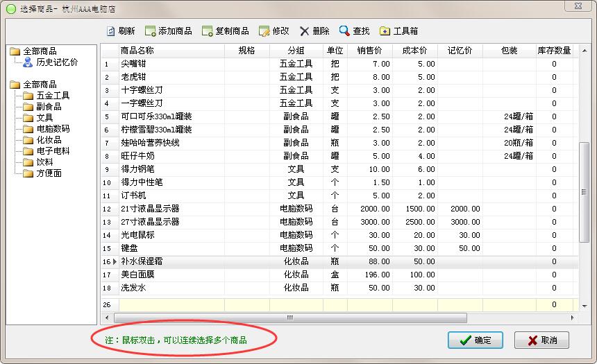Click 确定 to confirm selection

point(475,340)
